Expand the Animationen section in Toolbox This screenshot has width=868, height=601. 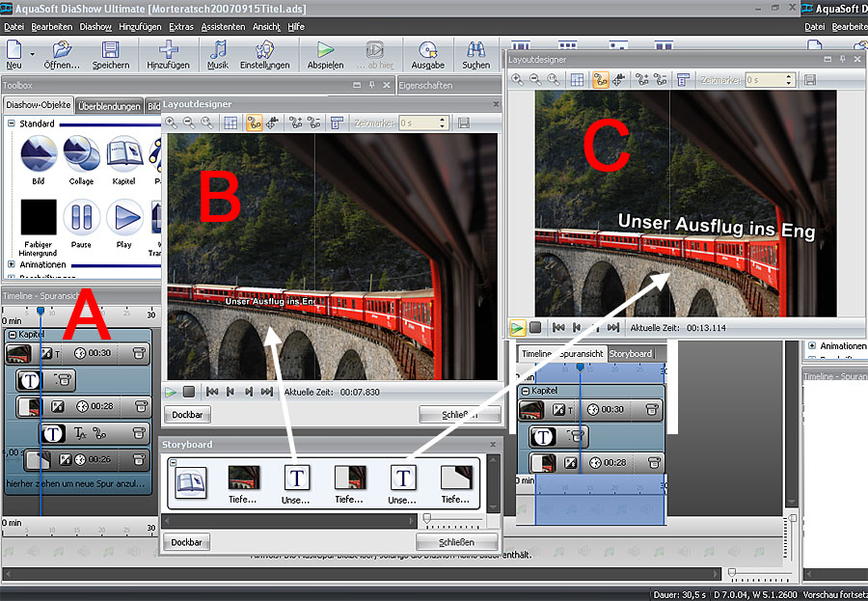[12, 264]
